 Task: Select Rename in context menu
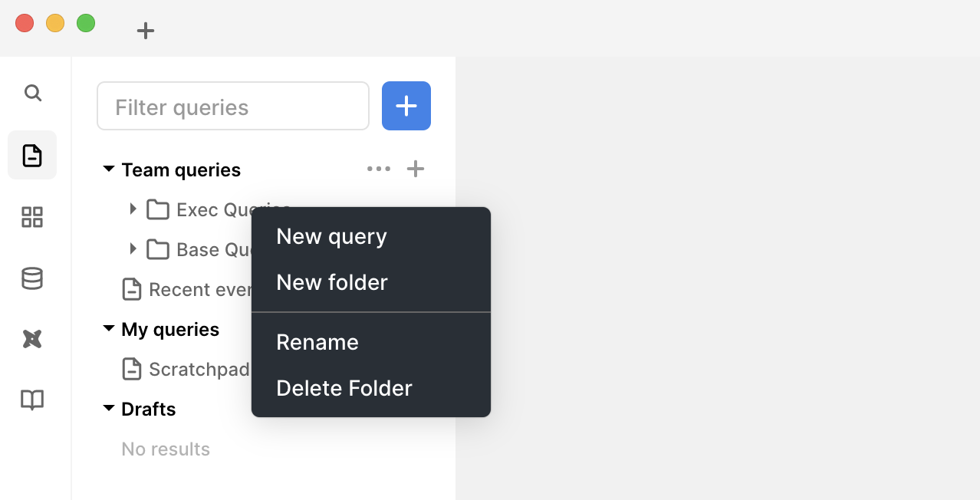(x=371, y=342)
